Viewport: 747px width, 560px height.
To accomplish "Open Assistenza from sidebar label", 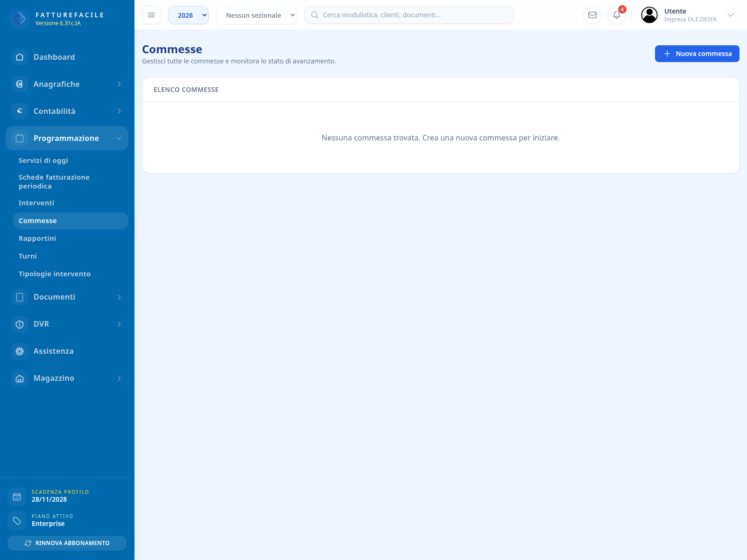I will point(53,351).
